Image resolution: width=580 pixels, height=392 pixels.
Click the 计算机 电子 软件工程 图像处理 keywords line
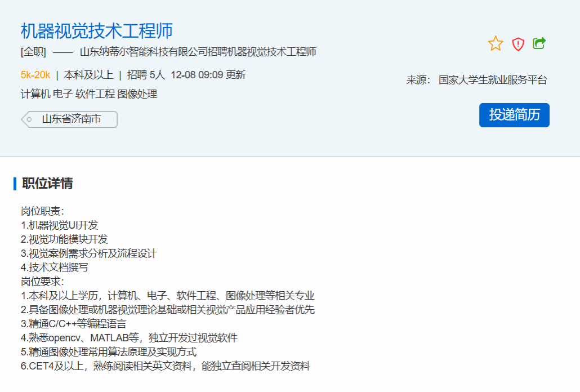(89, 94)
